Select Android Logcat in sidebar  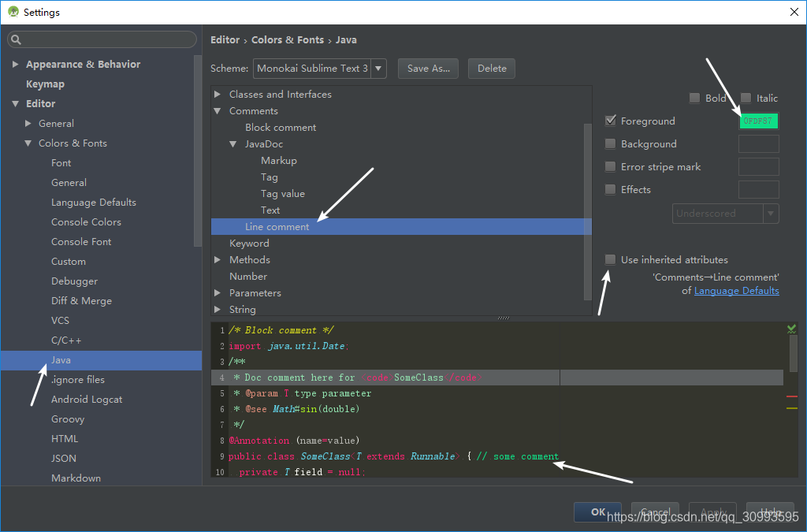[87, 400]
